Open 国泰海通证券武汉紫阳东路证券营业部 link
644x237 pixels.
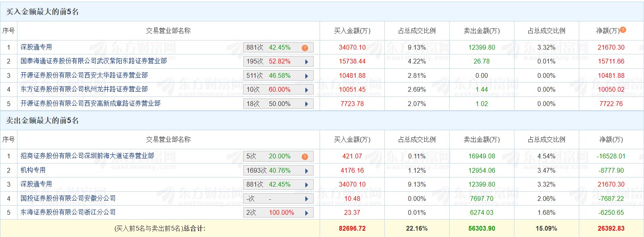click(94, 61)
